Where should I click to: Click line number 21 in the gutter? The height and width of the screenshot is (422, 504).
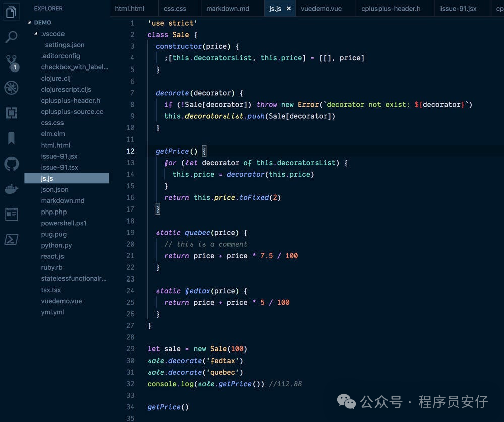(x=130, y=256)
